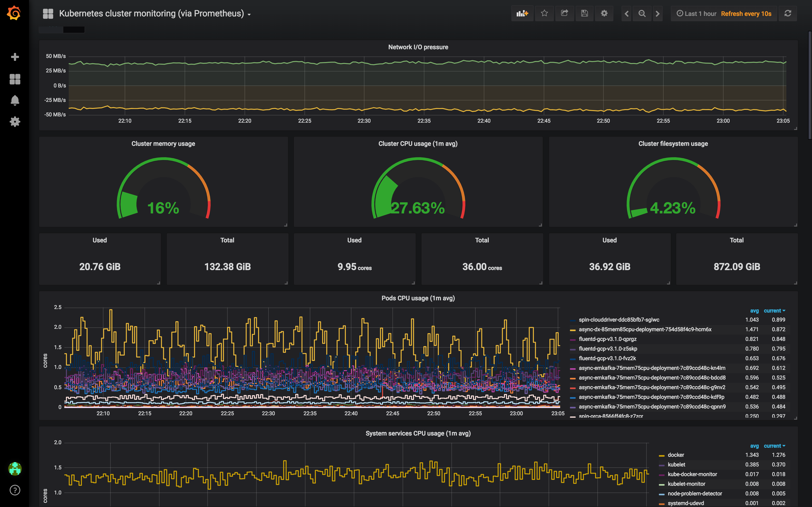
Task: Open the Network I/O pressure panel menu
Action: [x=418, y=47]
